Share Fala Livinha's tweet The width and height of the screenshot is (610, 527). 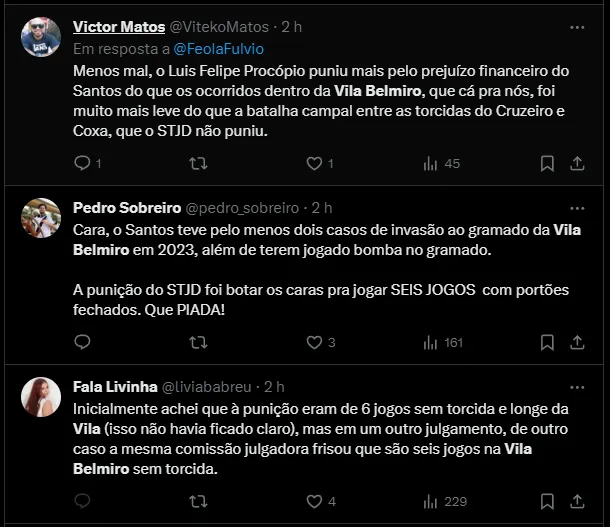pos(581,501)
